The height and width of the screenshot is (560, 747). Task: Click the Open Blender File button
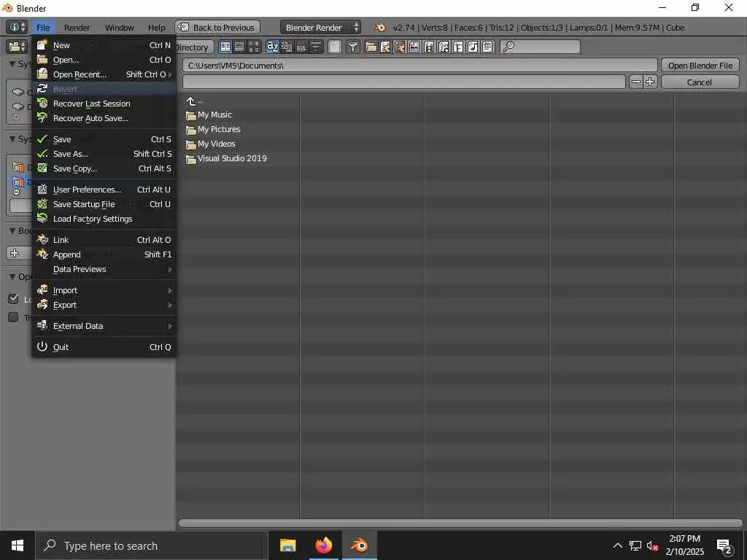700,65
